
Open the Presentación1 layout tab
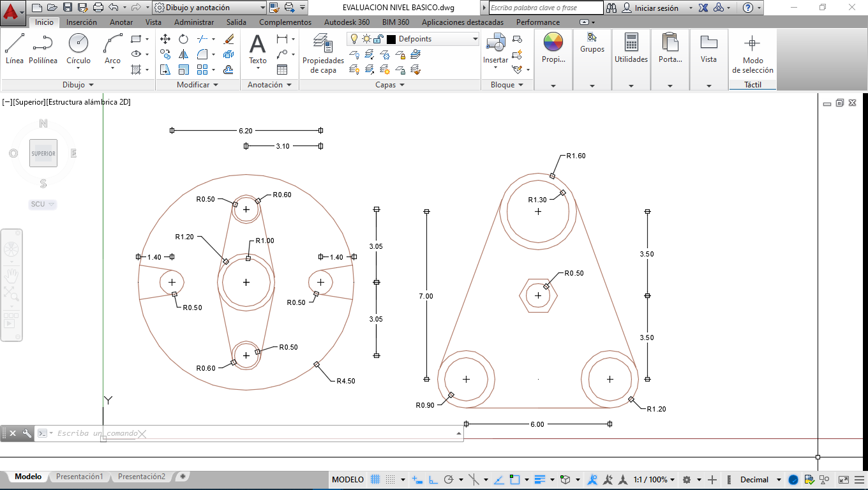79,477
